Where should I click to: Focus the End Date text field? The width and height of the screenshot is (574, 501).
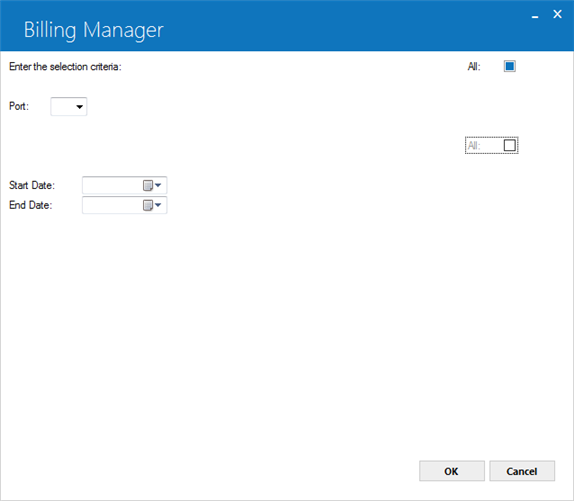click(x=112, y=205)
